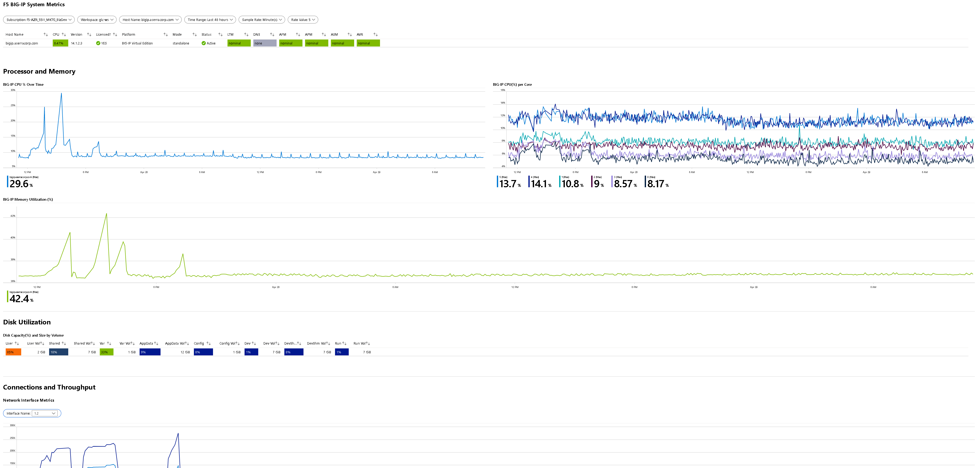Click sort arrows next to Licensed? header
Screen dimensions: 980x468
coord(115,35)
